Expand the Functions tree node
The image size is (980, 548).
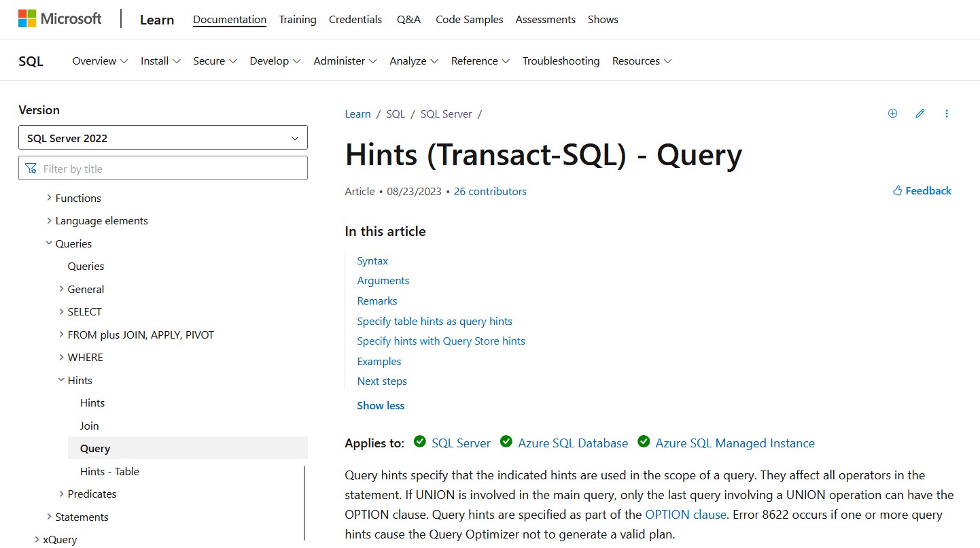tap(49, 198)
